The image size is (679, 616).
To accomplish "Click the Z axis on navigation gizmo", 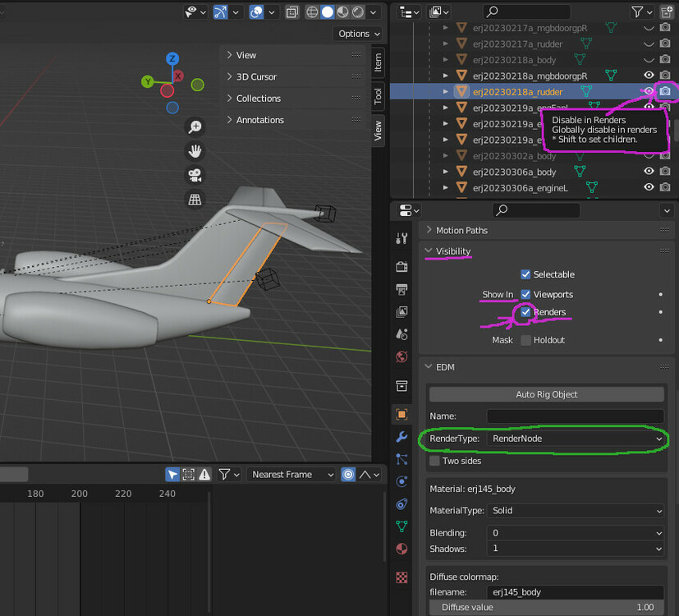I will pos(172,58).
